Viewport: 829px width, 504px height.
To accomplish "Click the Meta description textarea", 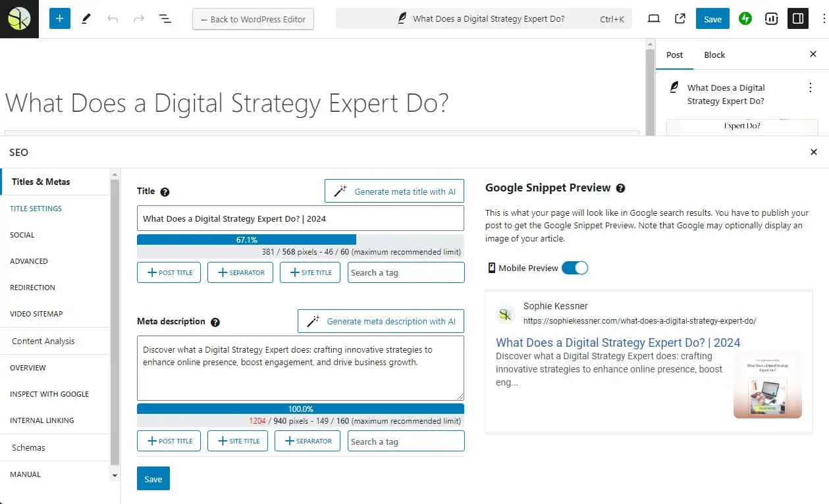I will click(x=300, y=368).
